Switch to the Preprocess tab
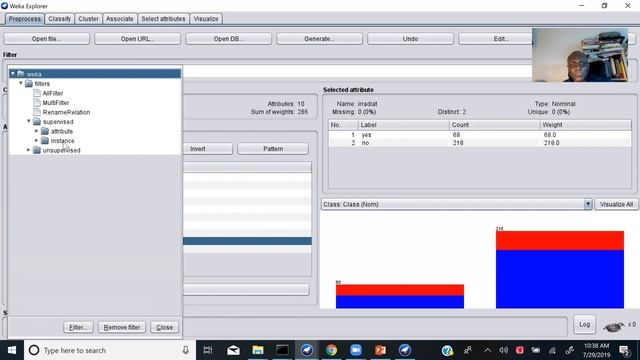This screenshot has height=360, width=640. tap(24, 19)
